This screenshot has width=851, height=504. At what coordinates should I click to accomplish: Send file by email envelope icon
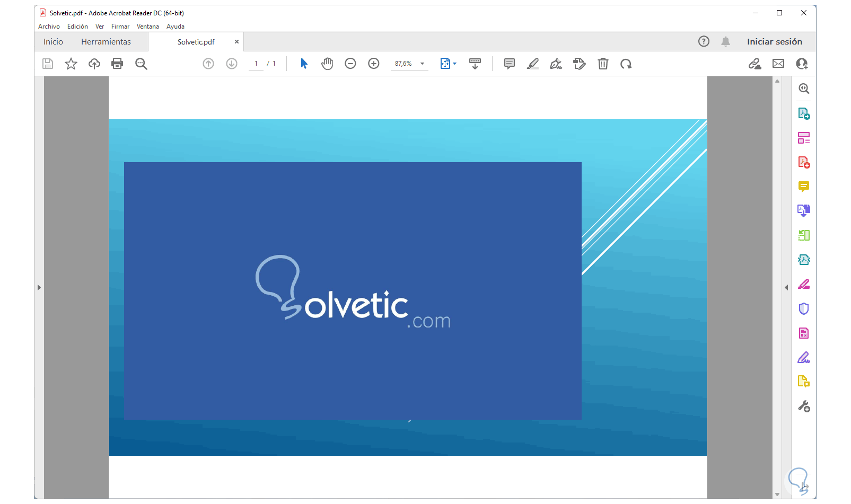778,64
